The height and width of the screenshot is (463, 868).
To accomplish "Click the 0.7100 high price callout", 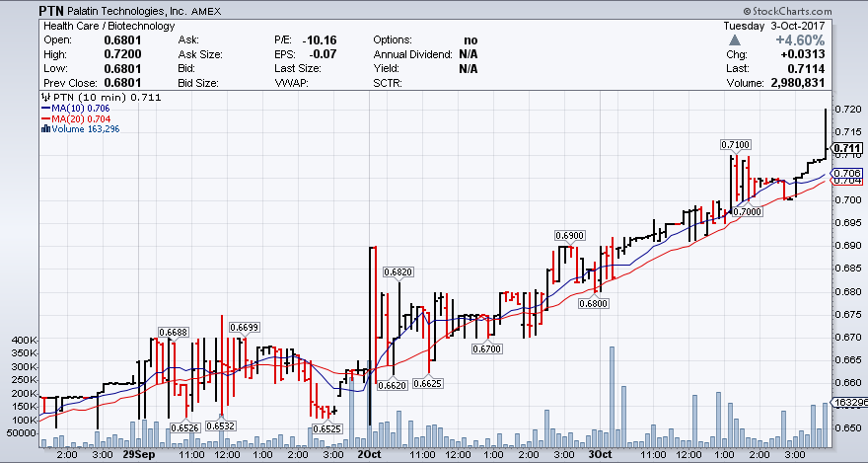I will point(735,145).
